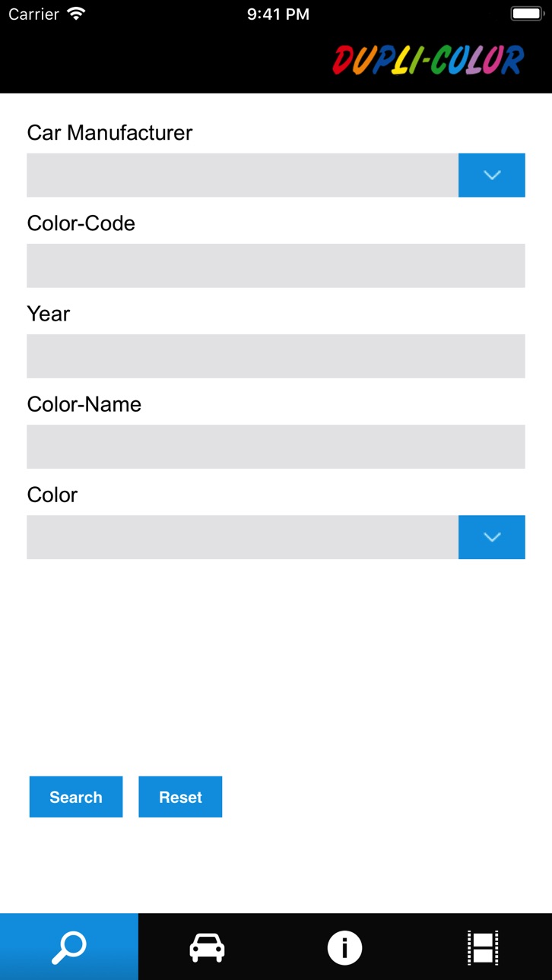Tap the Carrier text in status bar
The width and height of the screenshot is (552, 980).
(x=33, y=14)
